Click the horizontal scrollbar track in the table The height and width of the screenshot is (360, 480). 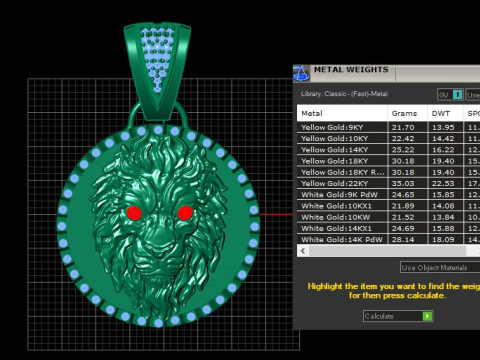point(387,251)
